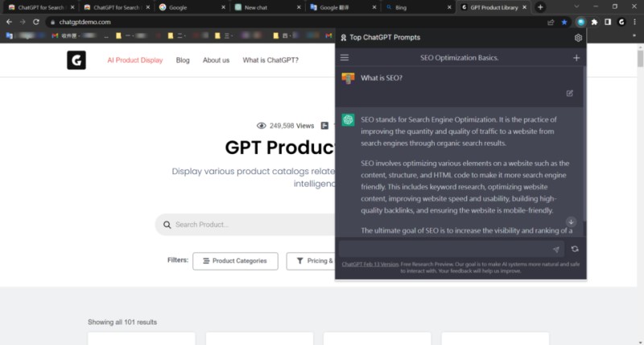Open the About us link

tap(216, 60)
